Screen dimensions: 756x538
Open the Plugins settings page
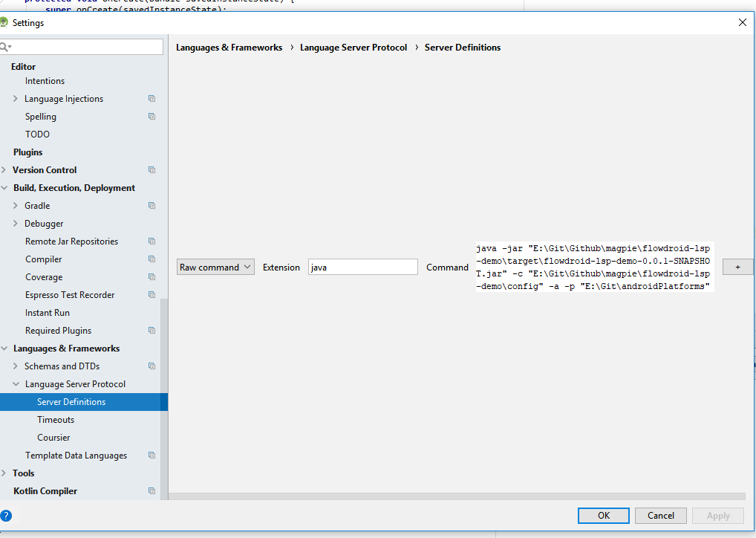point(28,152)
